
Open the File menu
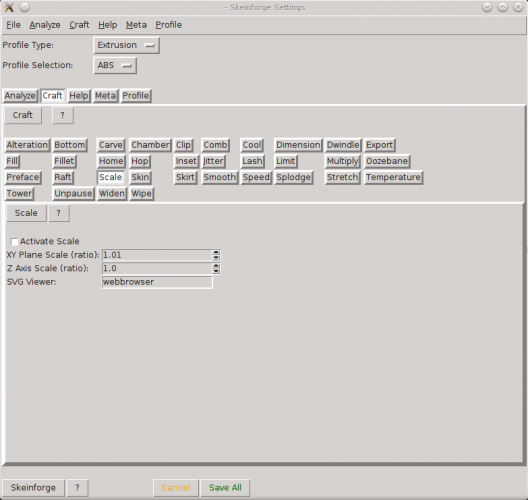click(x=13, y=25)
